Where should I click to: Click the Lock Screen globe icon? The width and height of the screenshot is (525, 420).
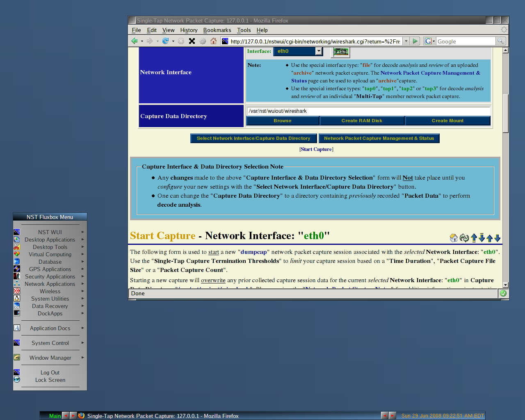click(x=17, y=380)
